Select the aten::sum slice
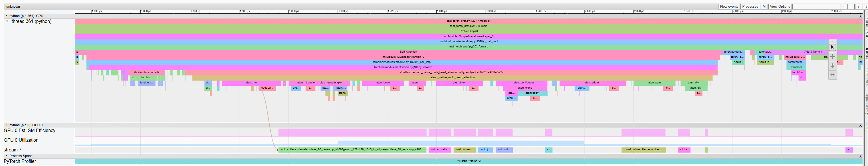The height and width of the screenshot is (166, 868). tap(654, 83)
